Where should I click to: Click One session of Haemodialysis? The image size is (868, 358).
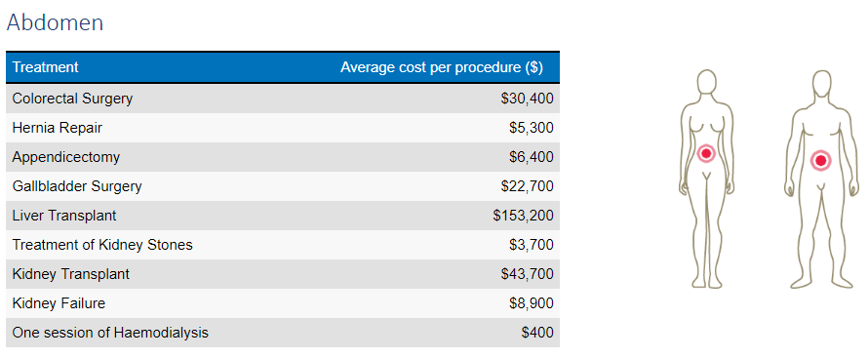point(110,333)
